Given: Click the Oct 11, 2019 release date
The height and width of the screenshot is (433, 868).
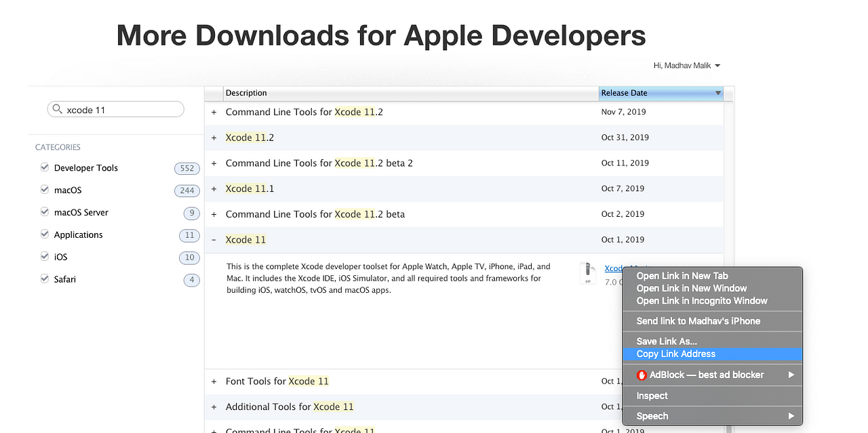Looking at the screenshot, I should (625, 163).
